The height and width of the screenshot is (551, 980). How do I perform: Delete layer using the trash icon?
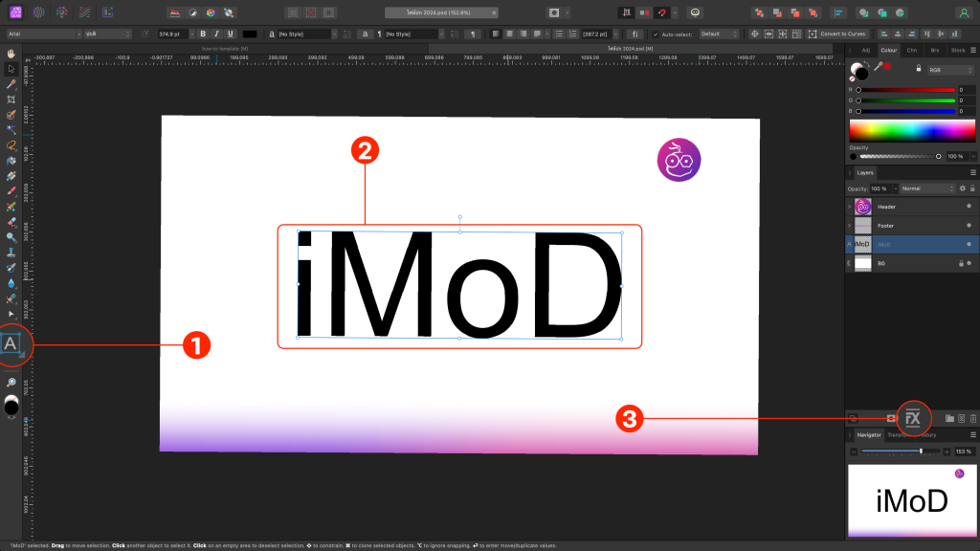(x=973, y=418)
